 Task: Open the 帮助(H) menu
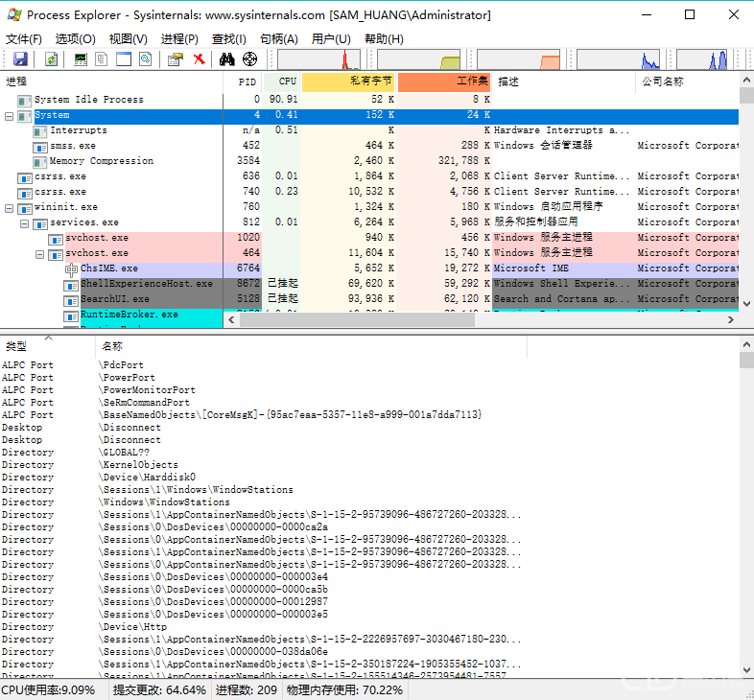click(384, 39)
